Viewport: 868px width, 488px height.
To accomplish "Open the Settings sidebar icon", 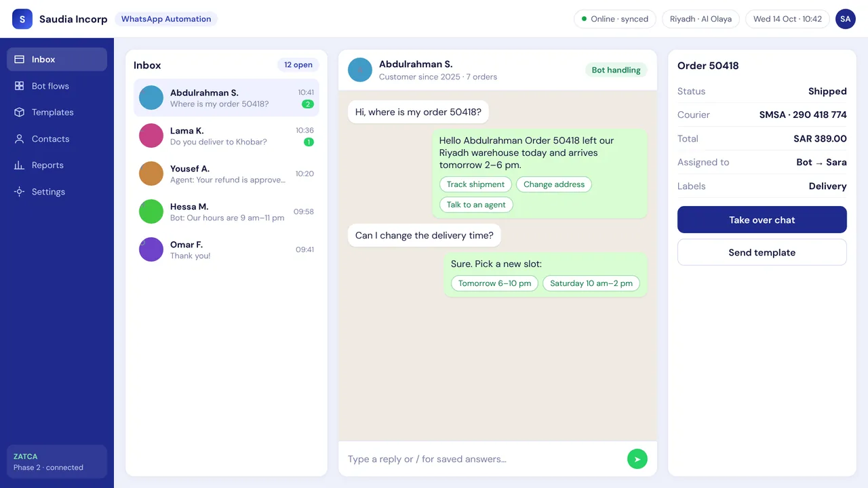I will [19, 192].
